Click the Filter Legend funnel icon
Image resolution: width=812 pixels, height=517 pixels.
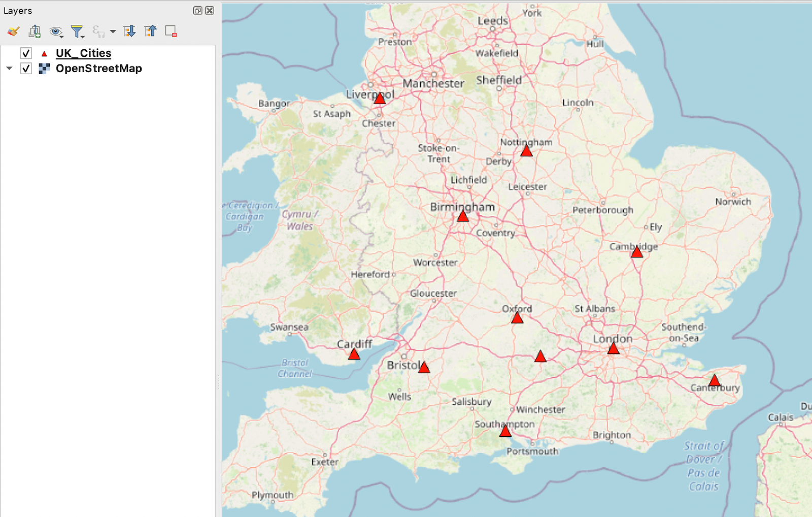(x=77, y=31)
